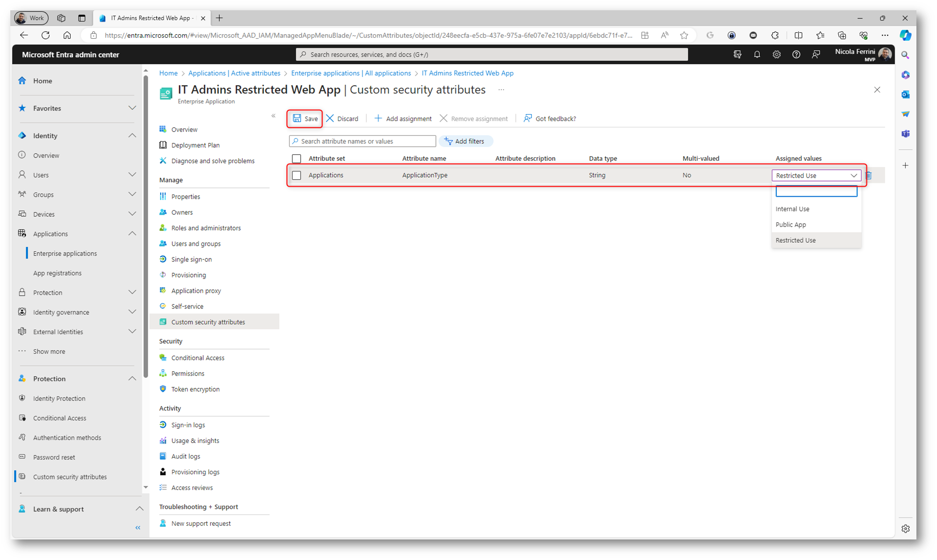The height and width of the screenshot is (560, 937).
Task: Close the Custom security attributes blade
Action: (877, 90)
